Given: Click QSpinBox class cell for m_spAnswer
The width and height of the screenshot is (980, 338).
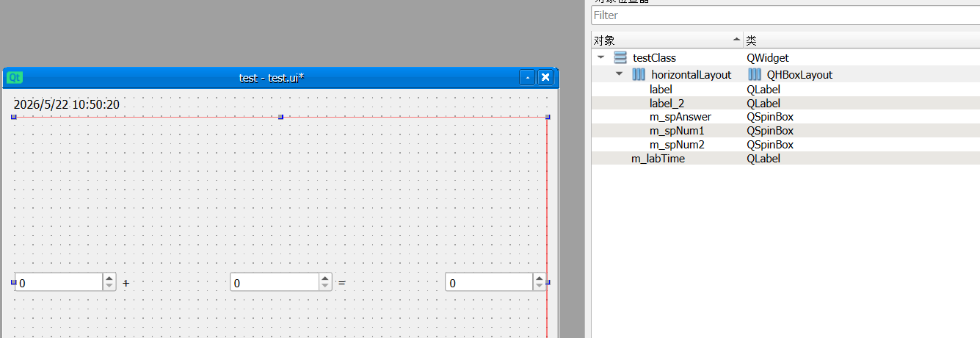Looking at the screenshot, I should (x=770, y=117).
